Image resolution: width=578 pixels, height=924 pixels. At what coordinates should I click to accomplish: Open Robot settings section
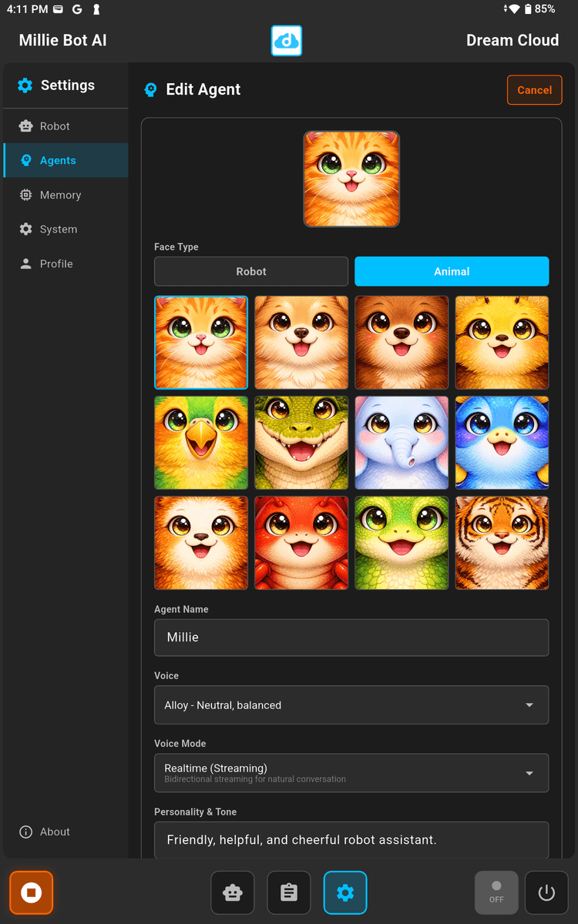click(66, 126)
